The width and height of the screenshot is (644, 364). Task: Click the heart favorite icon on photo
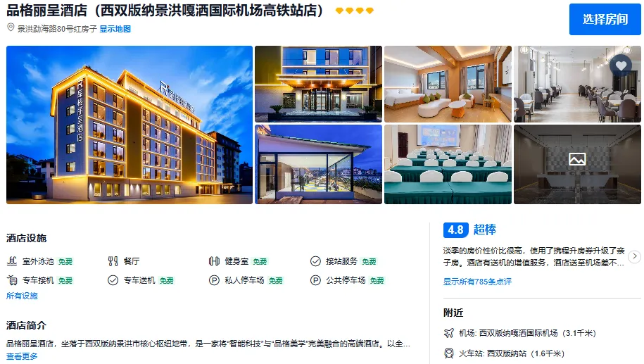[621, 65]
